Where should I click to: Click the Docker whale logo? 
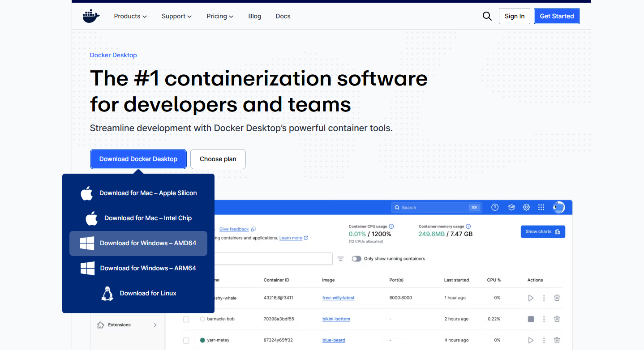coord(91,16)
